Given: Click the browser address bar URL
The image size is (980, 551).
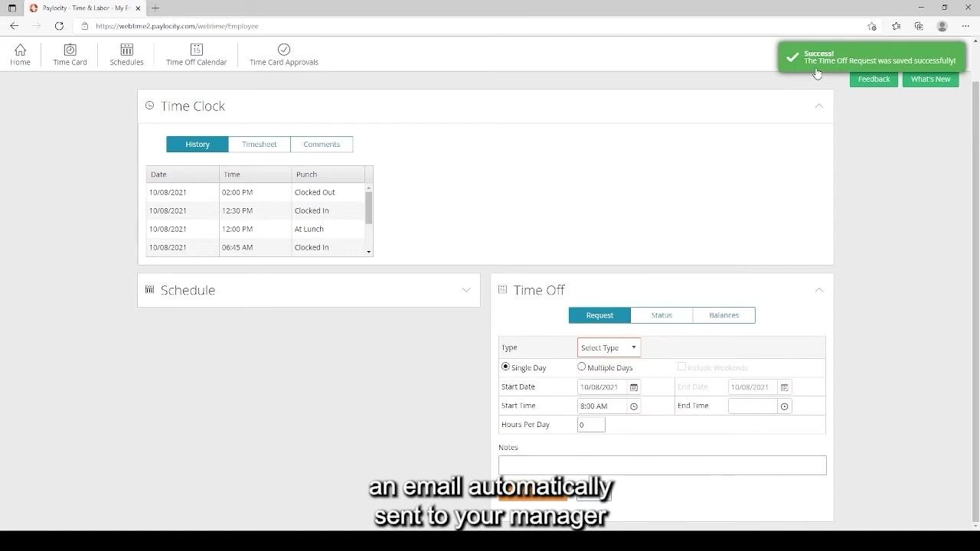Looking at the screenshot, I should [177, 26].
